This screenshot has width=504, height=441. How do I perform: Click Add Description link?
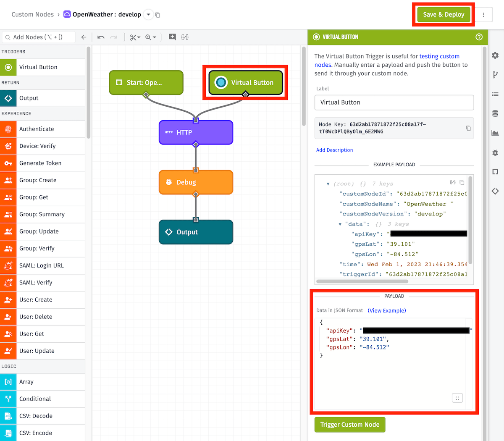tap(334, 150)
